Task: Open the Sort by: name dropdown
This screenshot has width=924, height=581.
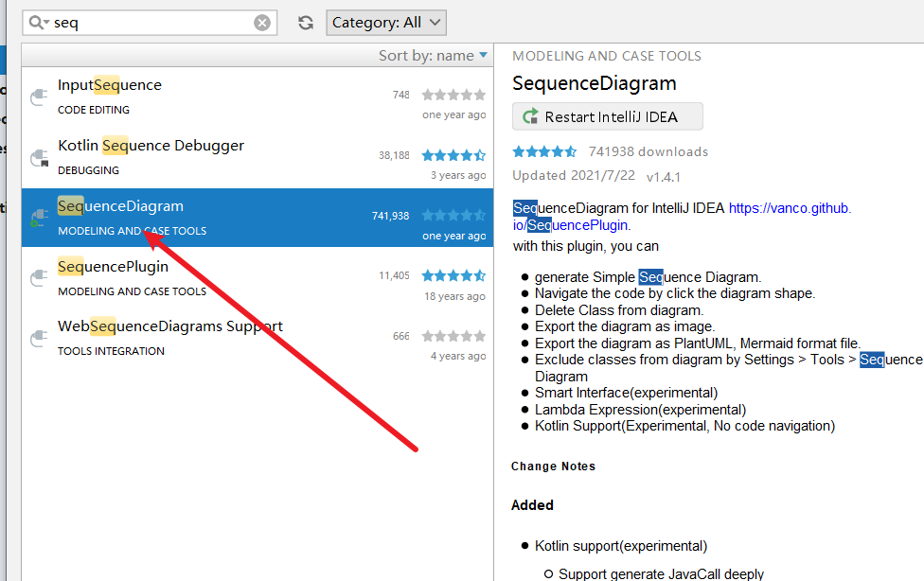Action: (x=433, y=56)
